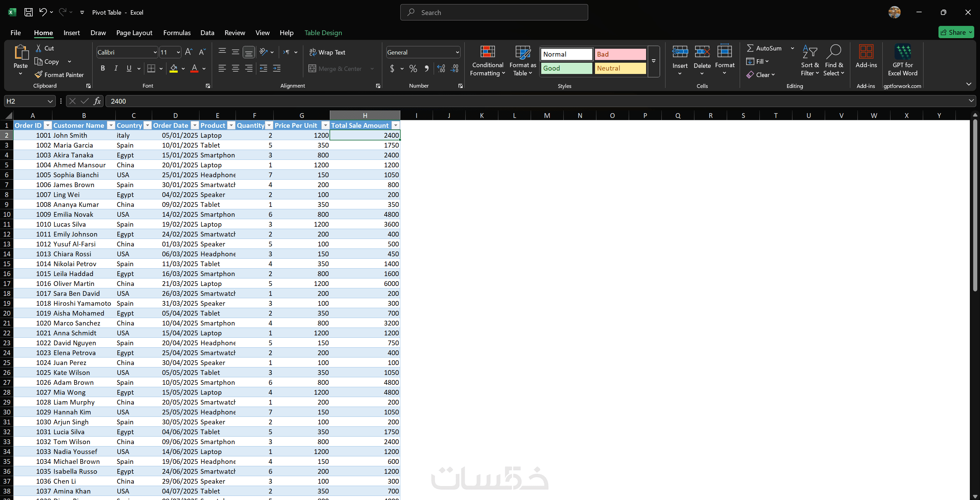Open the General number format dropdown
Image resolution: width=980 pixels, height=500 pixels.
pos(457,52)
